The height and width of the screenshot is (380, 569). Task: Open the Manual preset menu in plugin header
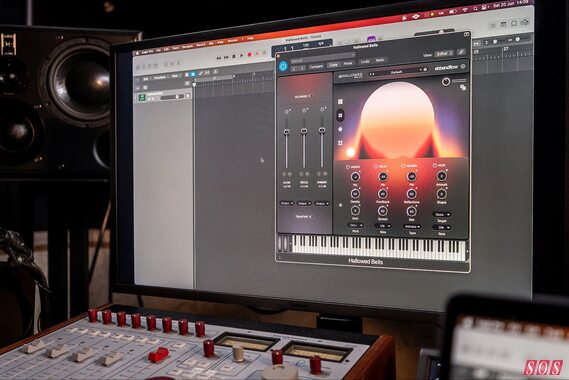pyautogui.click(x=322, y=58)
